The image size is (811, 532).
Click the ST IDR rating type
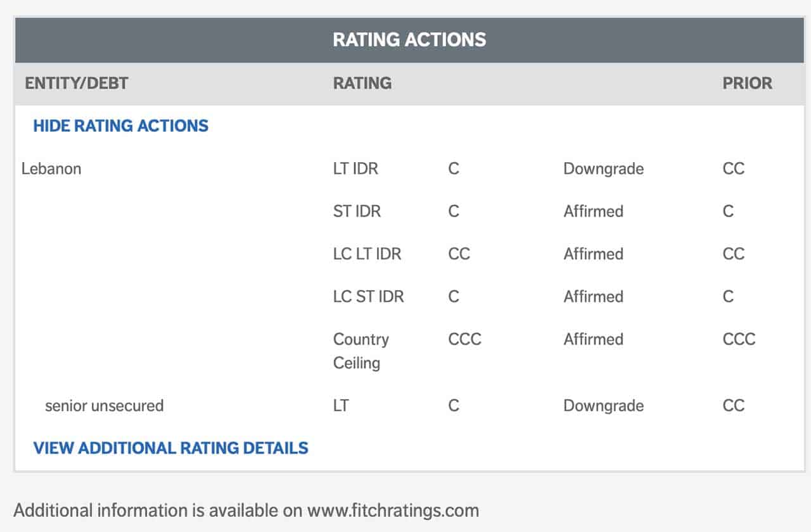(x=357, y=211)
